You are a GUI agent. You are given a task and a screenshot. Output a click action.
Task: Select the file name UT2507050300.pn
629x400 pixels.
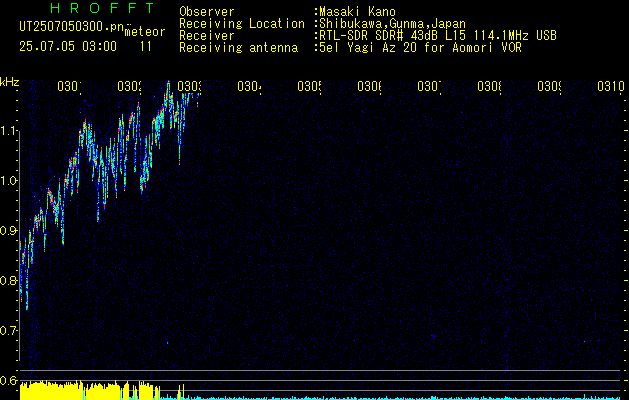point(71,26)
